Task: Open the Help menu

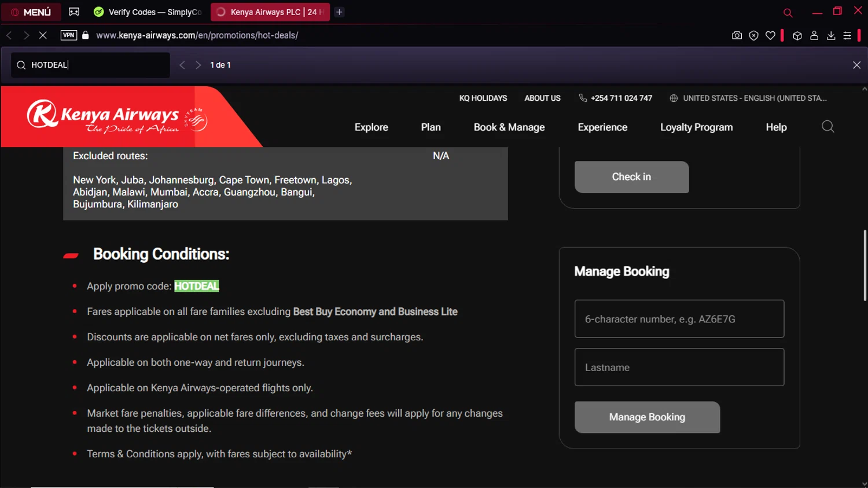Action: click(x=777, y=127)
